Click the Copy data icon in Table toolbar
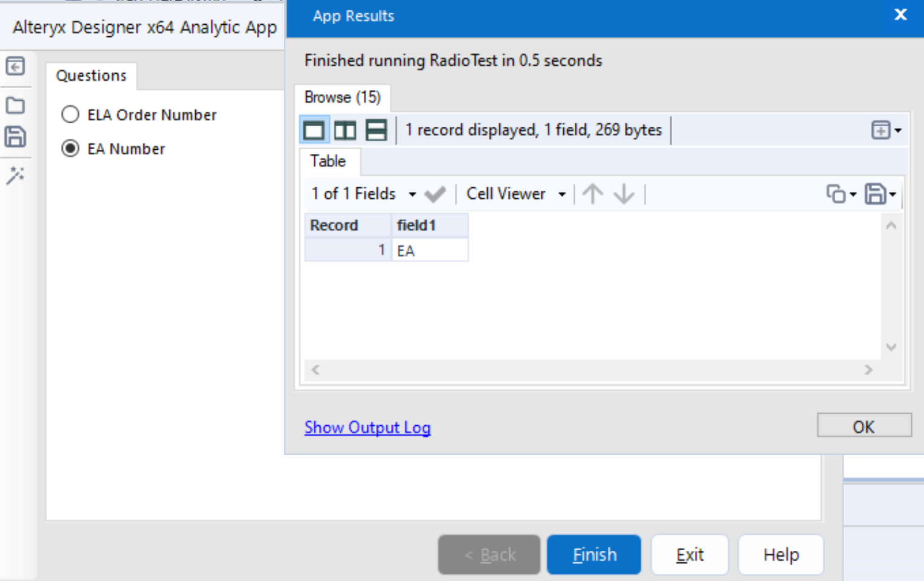Screen dimensions: 924x581 click(x=836, y=194)
